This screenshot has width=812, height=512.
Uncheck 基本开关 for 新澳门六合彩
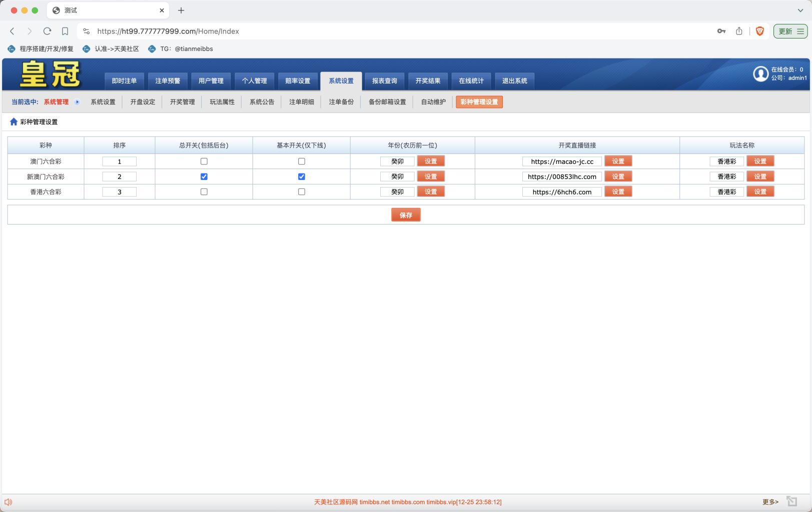(301, 176)
